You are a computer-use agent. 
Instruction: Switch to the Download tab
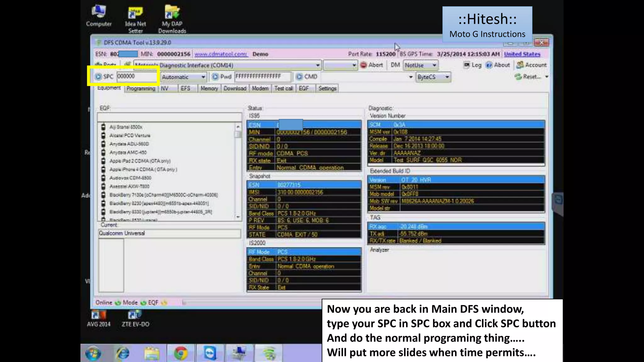(235, 89)
